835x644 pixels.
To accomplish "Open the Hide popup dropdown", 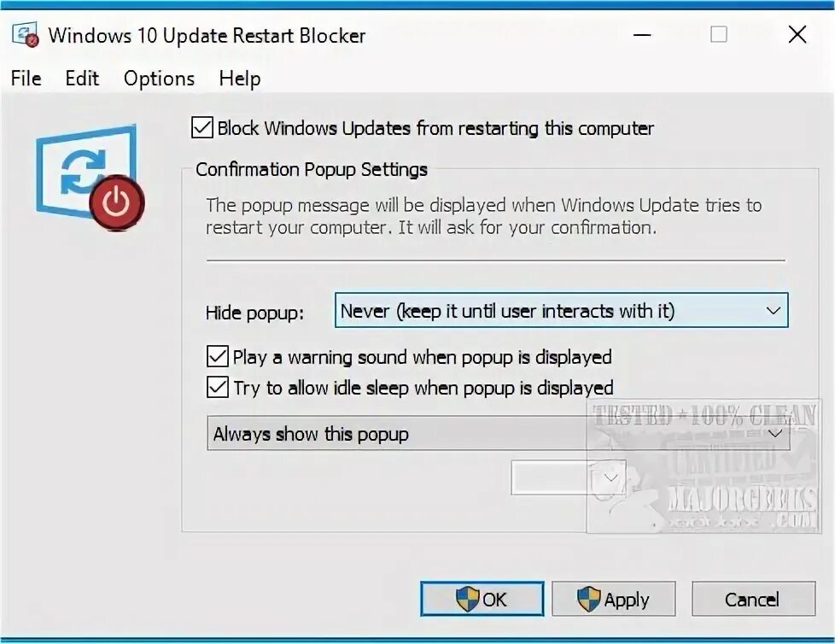I will click(x=561, y=311).
